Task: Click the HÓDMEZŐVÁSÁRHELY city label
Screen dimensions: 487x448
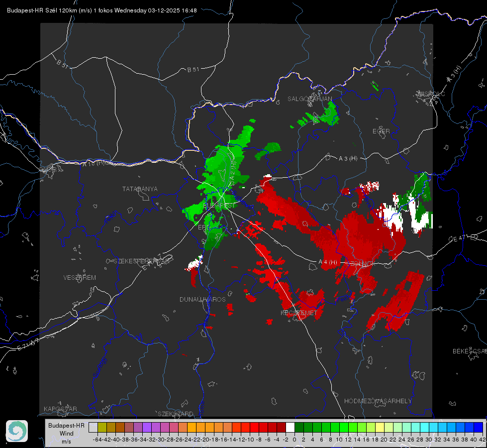Action: (x=378, y=401)
